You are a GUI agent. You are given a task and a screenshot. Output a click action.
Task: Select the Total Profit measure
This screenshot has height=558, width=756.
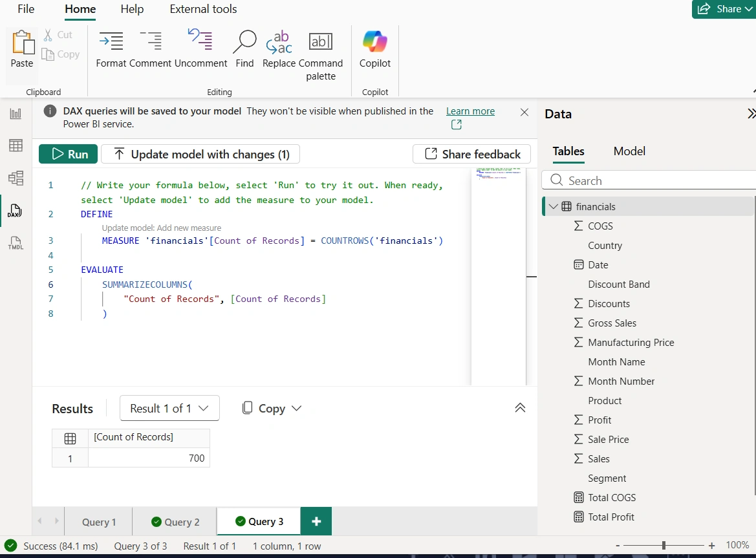coord(611,517)
